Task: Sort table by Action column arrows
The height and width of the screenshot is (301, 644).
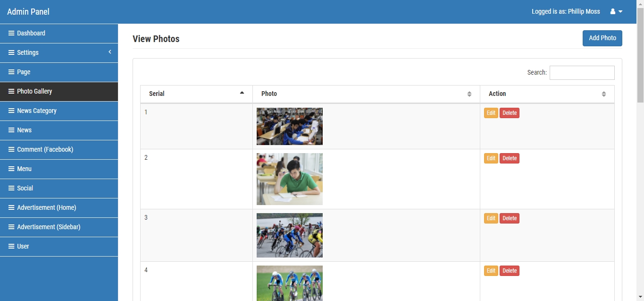Action: pos(604,94)
